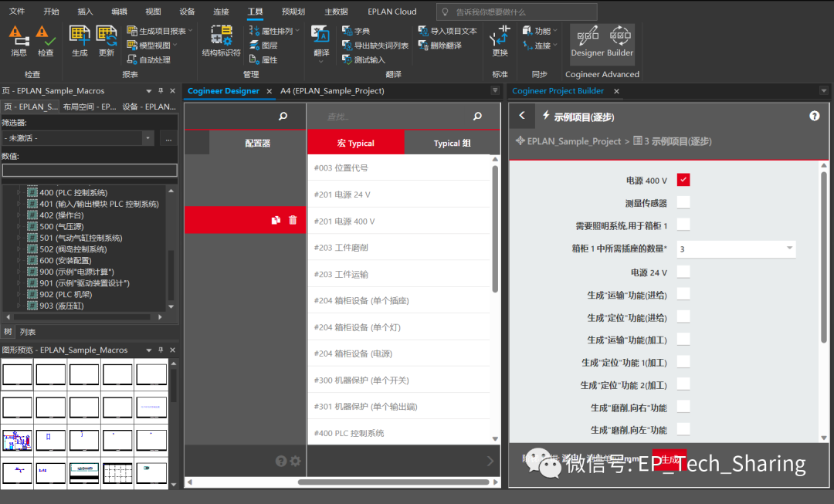This screenshot has width=834, height=504.
Task: Click the 更新 (Update) reports icon
Action: (x=107, y=40)
